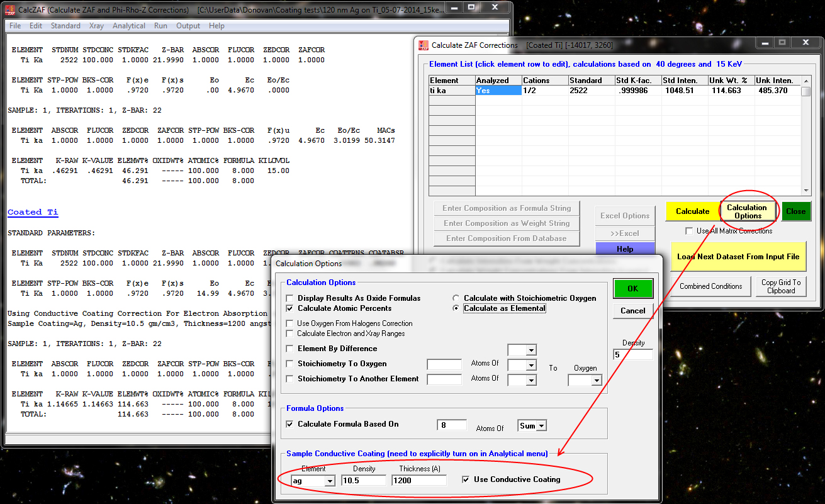This screenshot has width=825, height=504.
Task: Click the Calculate ZAF Corrections window icon
Action: point(423,45)
